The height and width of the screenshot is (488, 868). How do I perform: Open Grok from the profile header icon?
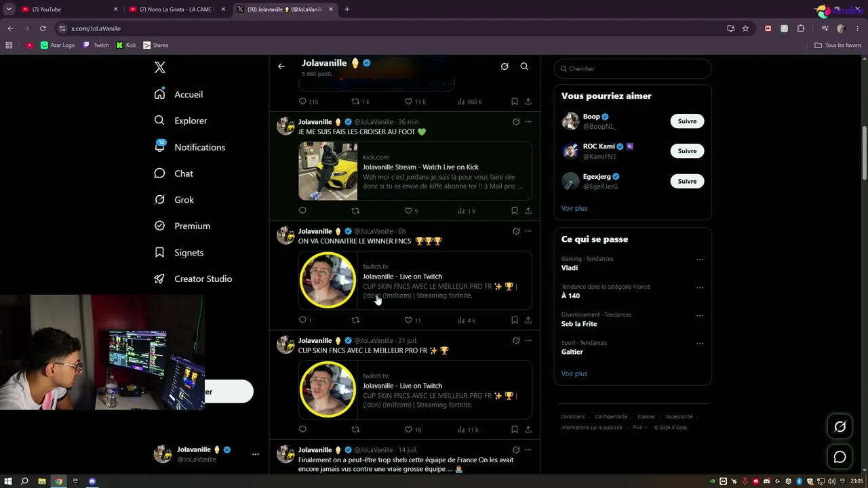click(x=505, y=66)
